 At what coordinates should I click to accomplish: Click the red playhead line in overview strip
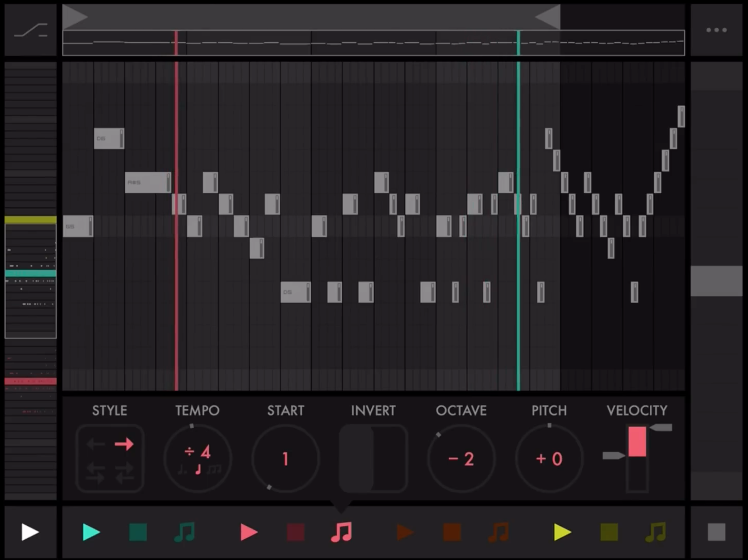click(x=176, y=43)
